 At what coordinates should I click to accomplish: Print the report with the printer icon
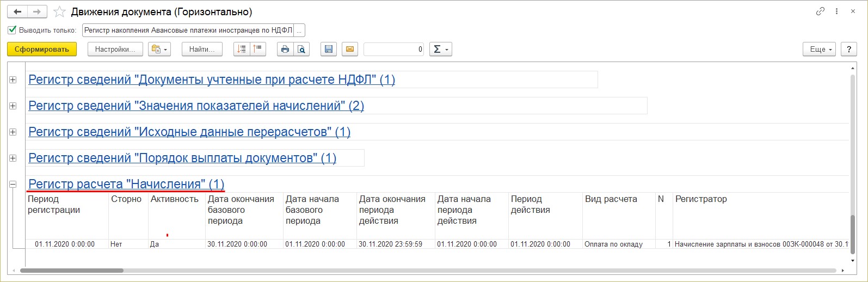tap(285, 49)
